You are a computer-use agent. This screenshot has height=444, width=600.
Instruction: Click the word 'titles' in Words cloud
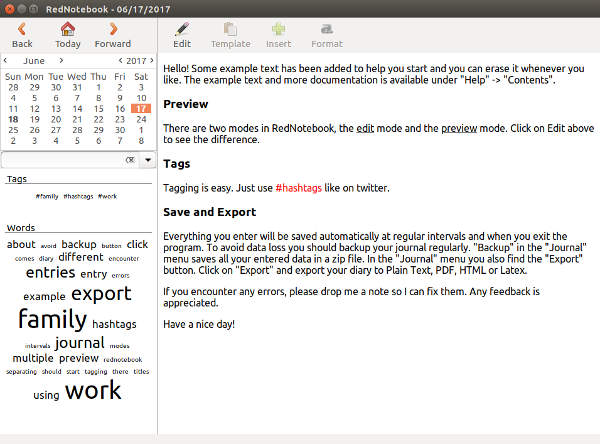(141, 371)
